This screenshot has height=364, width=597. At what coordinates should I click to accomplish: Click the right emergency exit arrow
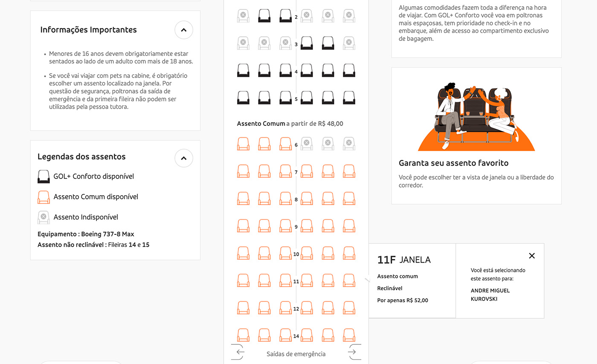[x=352, y=352]
